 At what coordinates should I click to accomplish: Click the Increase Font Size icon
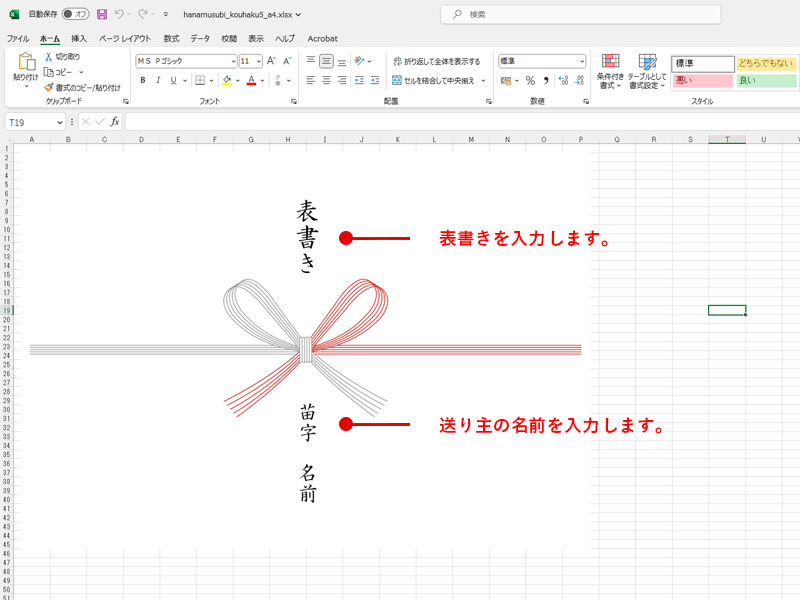point(271,61)
